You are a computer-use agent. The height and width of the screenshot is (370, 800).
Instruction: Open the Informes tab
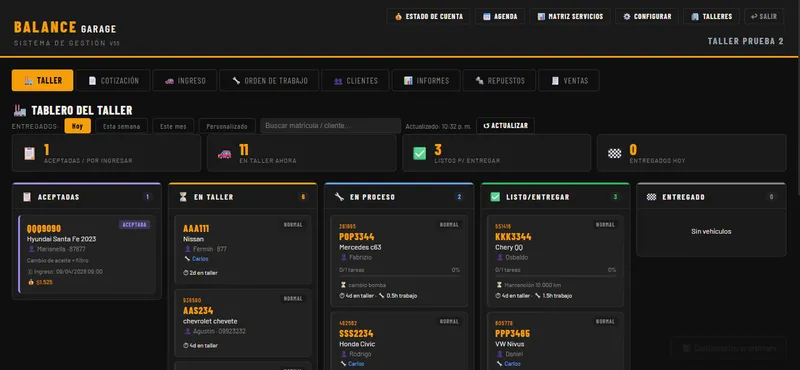tap(426, 81)
